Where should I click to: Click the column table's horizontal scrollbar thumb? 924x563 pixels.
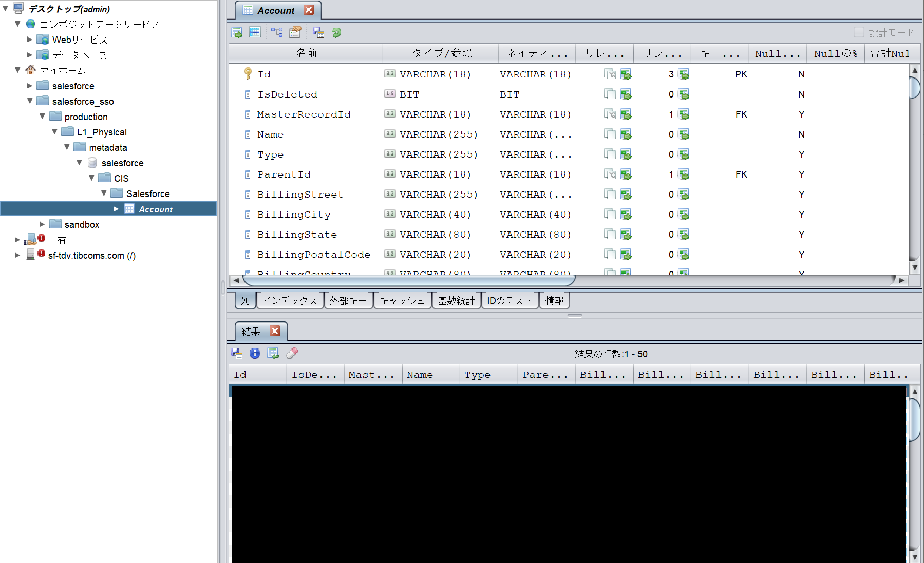tap(409, 280)
